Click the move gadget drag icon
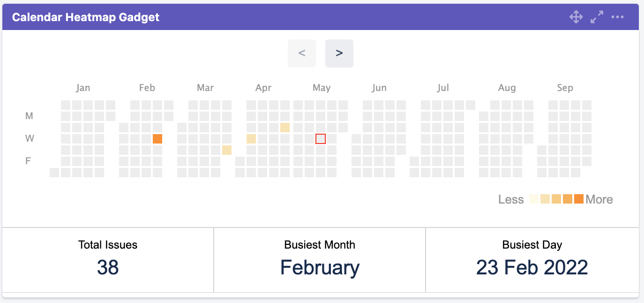644x303 pixels. coord(576,17)
